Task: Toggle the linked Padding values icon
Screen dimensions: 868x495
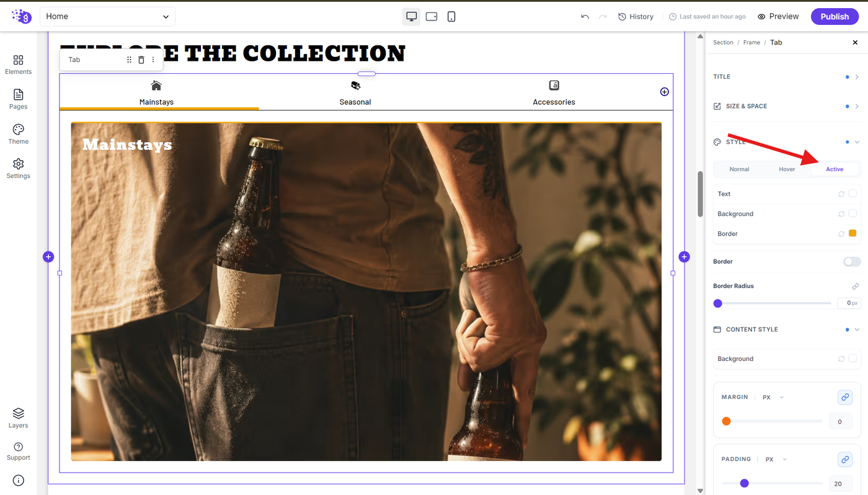Action: (844, 460)
